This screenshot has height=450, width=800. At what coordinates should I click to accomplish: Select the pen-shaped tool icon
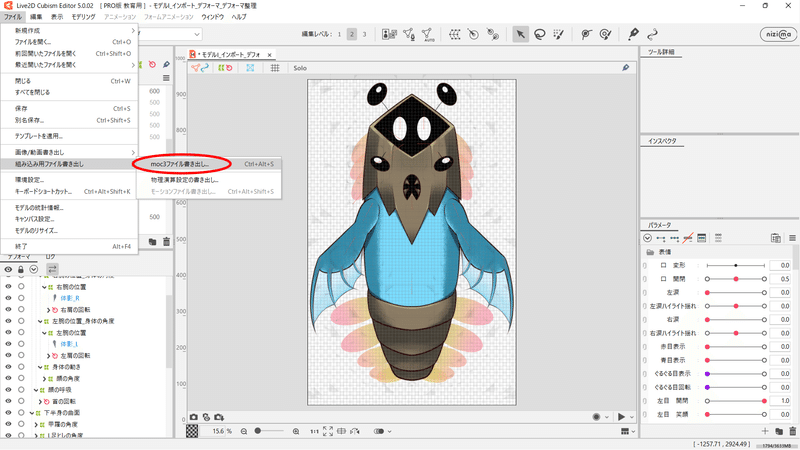click(x=633, y=34)
